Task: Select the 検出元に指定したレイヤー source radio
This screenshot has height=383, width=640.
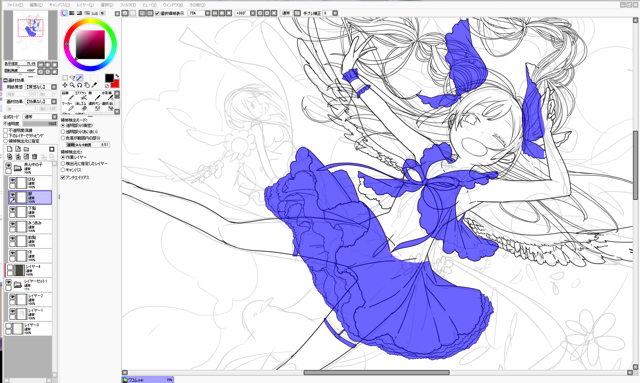Action: (x=63, y=163)
